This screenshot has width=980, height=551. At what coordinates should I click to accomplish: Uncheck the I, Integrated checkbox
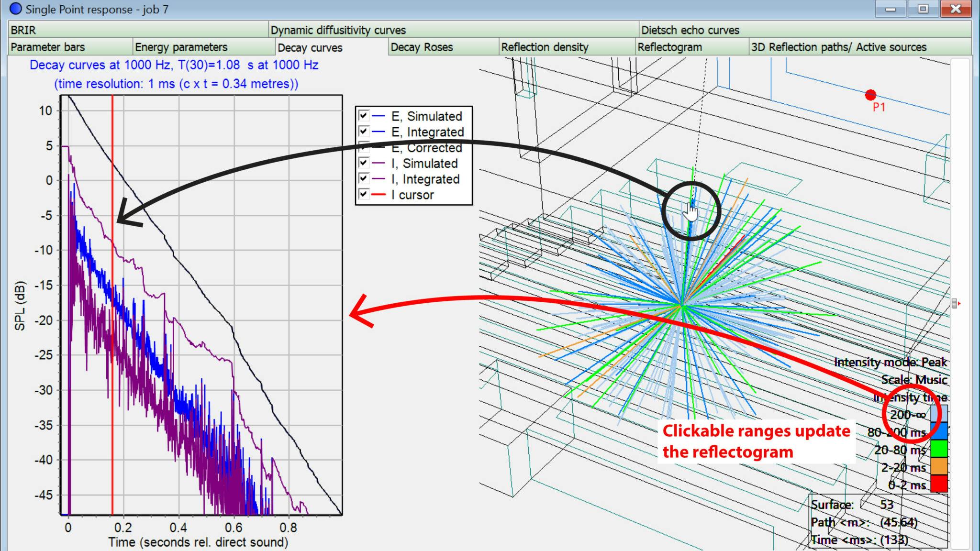pyautogui.click(x=363, y=178)
